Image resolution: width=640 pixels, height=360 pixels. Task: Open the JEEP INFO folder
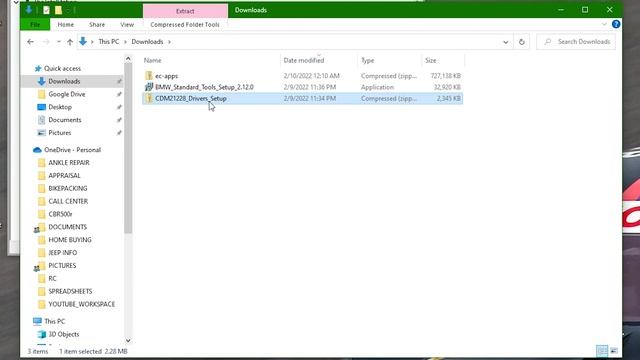point(62,253)
